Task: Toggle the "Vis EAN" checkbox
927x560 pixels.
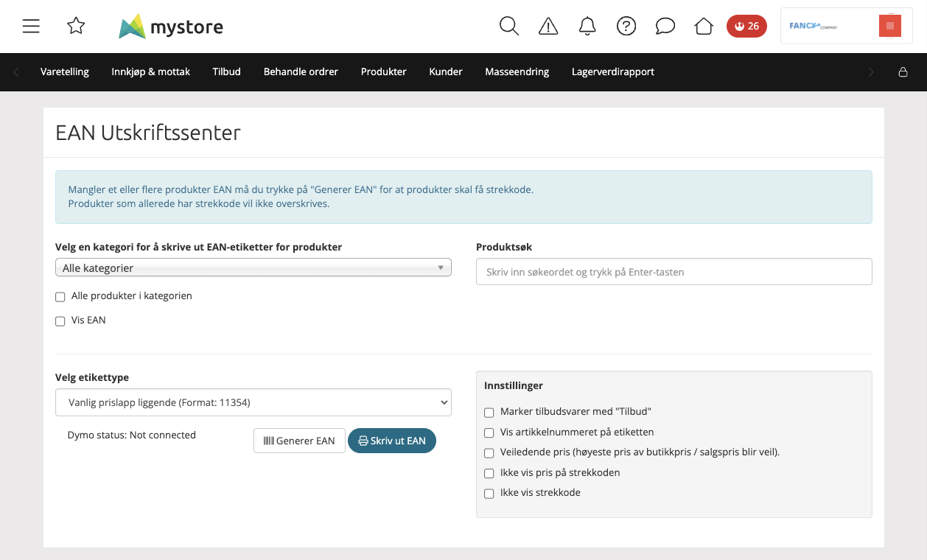Action: coord(60,321)
